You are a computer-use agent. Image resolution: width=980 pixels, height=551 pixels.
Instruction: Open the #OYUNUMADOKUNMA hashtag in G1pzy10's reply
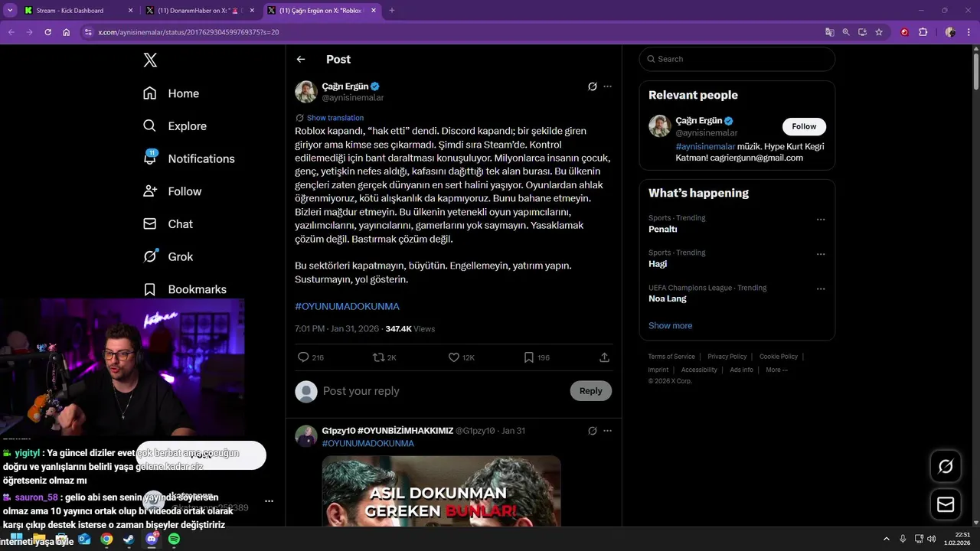coord(367,443)
